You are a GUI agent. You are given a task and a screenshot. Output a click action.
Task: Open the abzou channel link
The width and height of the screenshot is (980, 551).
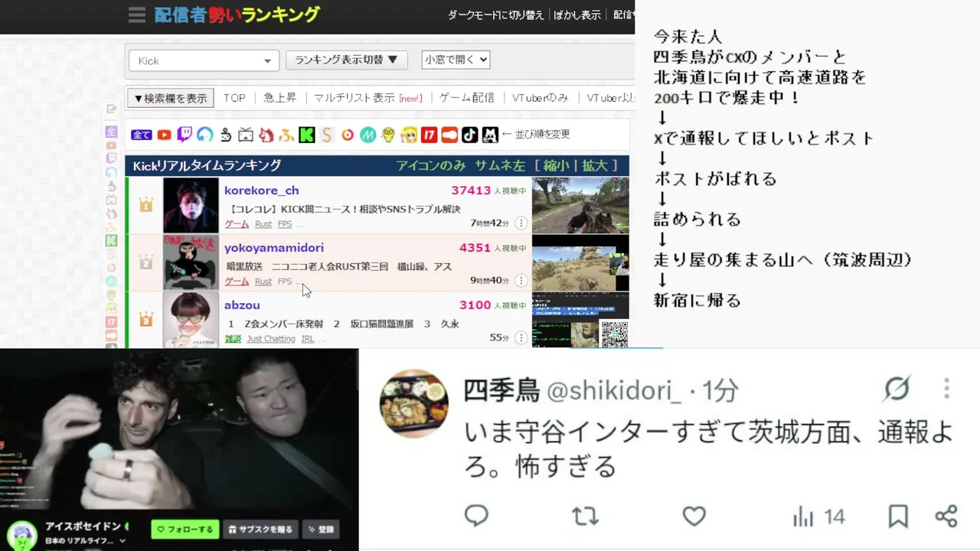pyautogui.click(x=242, y=305)
